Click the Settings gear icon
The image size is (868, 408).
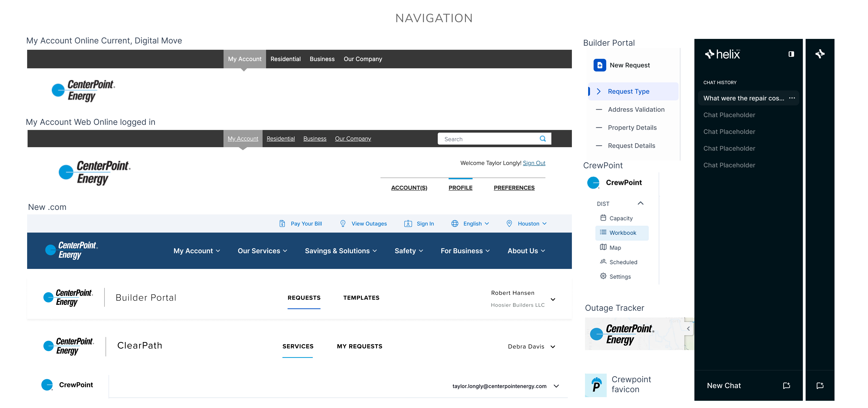[603, 276]
